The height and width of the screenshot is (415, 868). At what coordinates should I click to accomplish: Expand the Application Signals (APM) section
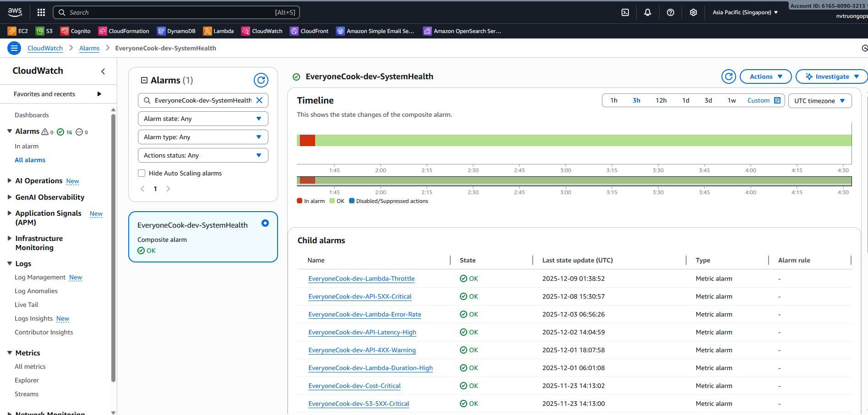tap(10, 213)
